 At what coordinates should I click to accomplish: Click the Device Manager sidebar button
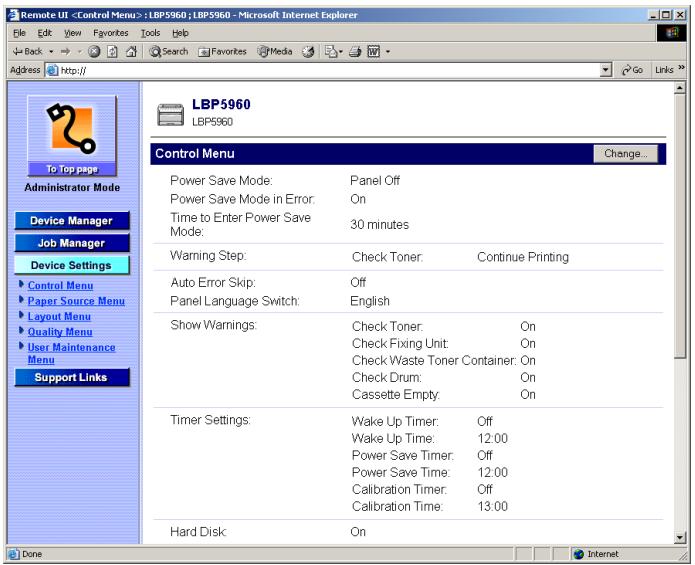72,221
